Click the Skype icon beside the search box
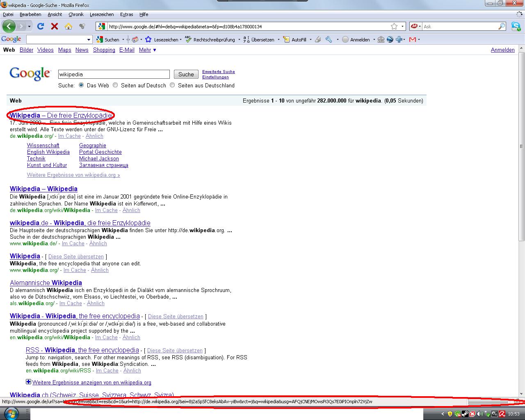 tap(516, 26)
